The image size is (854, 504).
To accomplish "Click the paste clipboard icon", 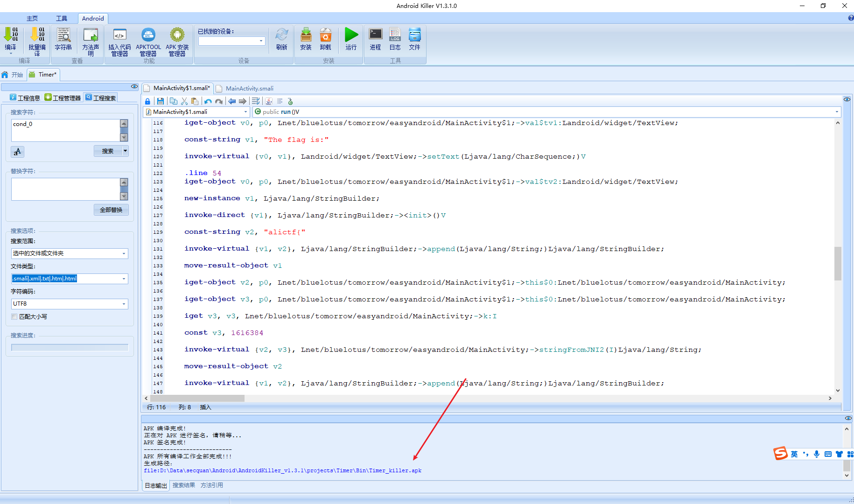I will point(195,101).
